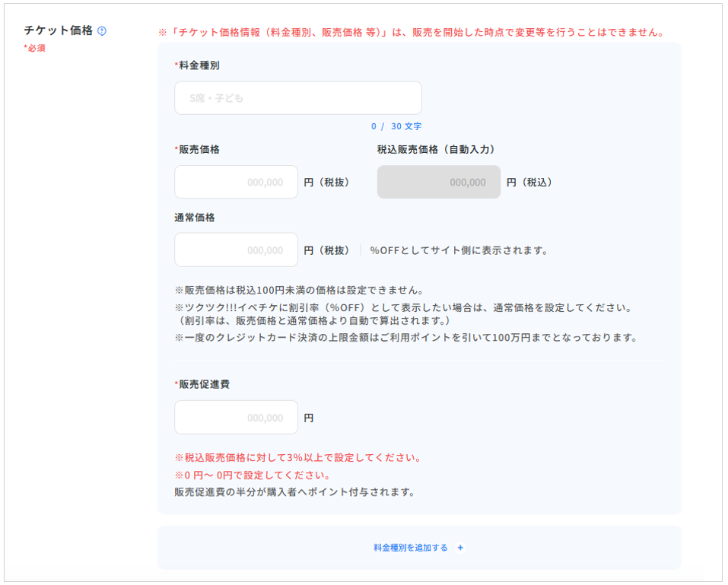Screen dimensions: 728x585
Task: Click the 通常価格 field label
Action: point(194,218)
